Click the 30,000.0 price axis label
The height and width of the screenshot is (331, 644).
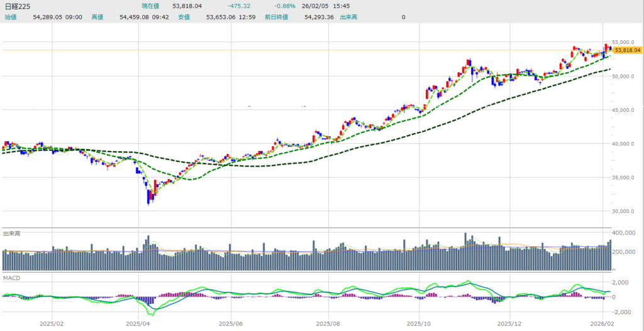tap(626, 211)
